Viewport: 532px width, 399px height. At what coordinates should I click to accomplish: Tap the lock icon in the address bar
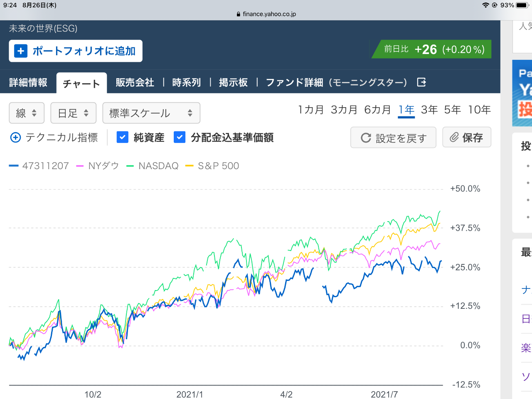point(238,14)
